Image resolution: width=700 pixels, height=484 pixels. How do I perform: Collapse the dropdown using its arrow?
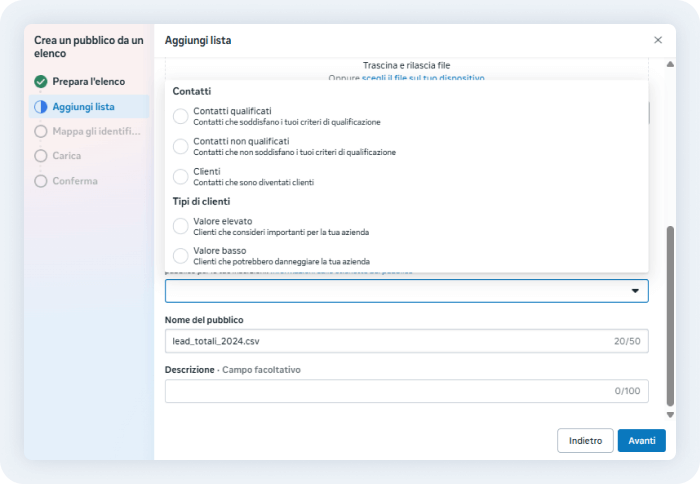click(x=635, y=291)
